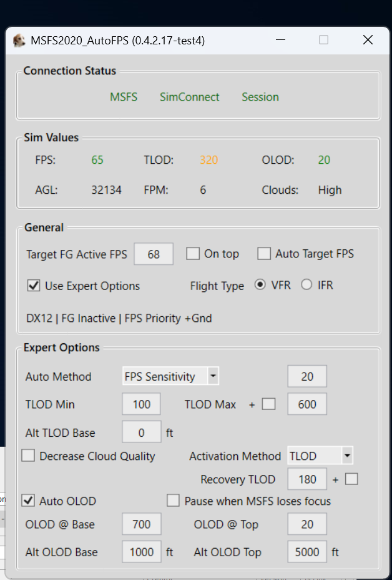Click the Alt OLOD Top field

tap(307, 552)
